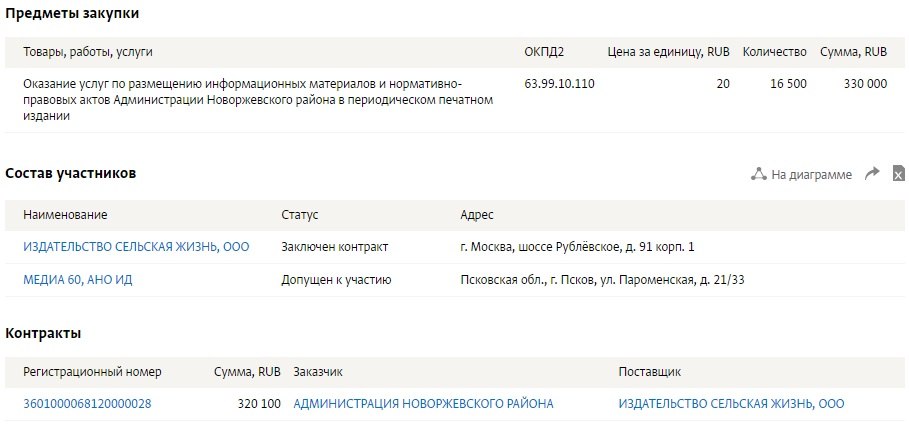Open supplier ИЗДАТЕЛЬСТВО СЕЛЬСКАЯ ЖИЗНЬ in contracts table
The height and width of the screenshot is (438, 909).
pyautogui.click(x=731, y=404)
